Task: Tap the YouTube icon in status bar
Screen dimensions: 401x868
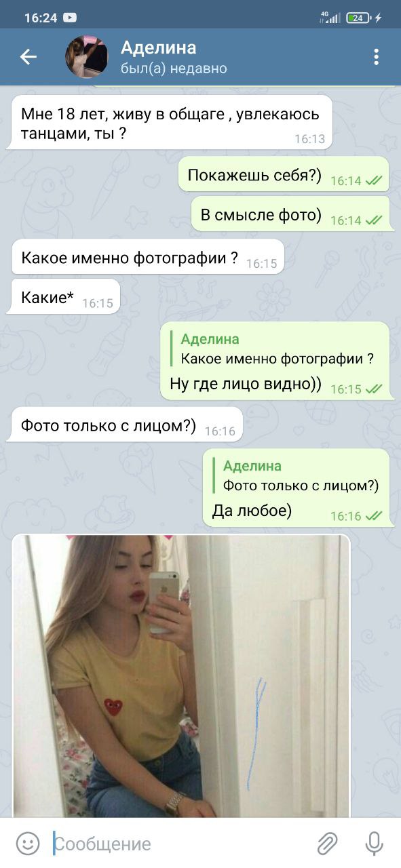Action: pos(70,18)
